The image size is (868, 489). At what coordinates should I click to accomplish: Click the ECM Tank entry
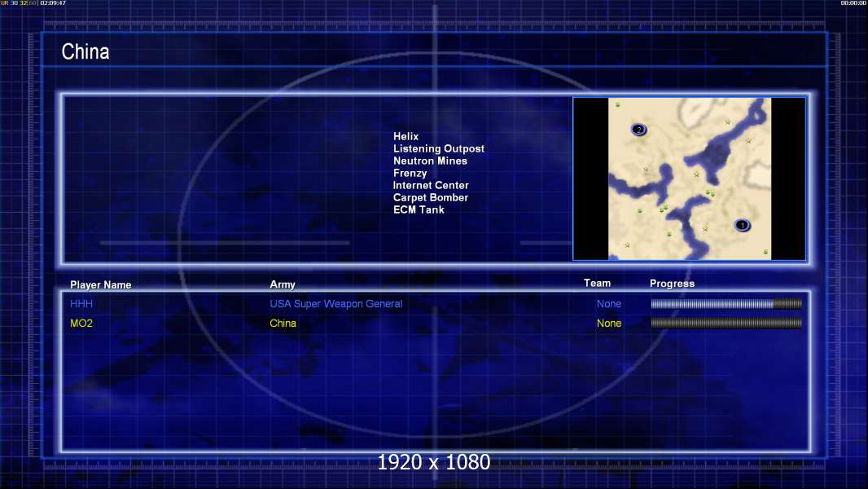419,209
